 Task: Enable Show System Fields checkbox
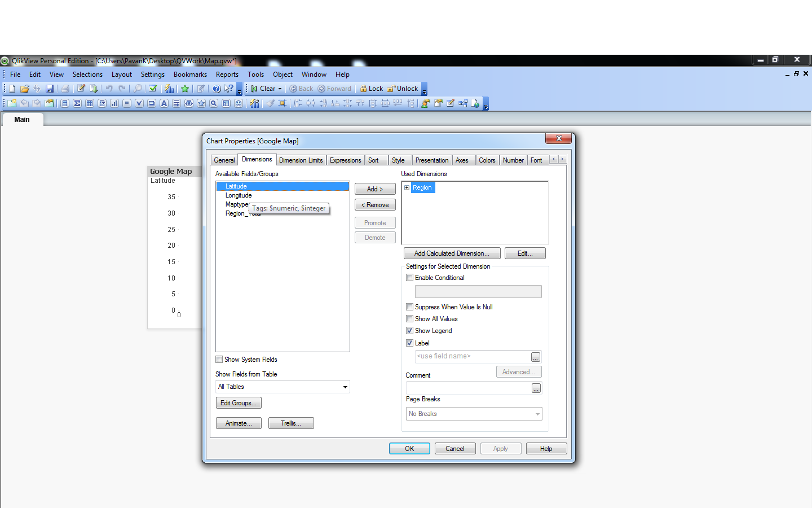point(219,360)
